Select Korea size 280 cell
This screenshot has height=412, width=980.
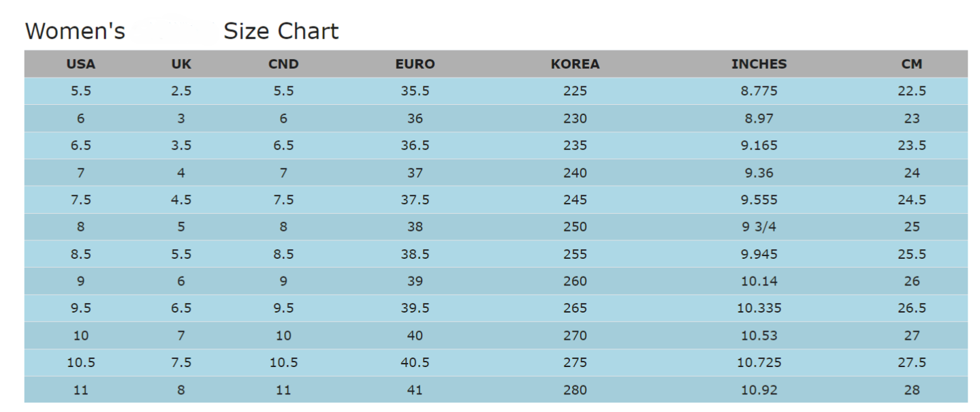[x=575, y=390]
